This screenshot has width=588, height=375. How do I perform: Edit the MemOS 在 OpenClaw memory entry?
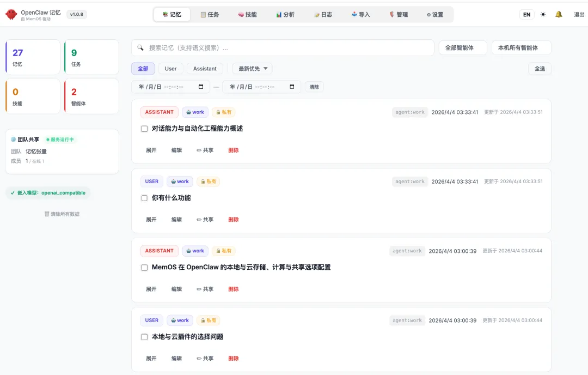click(176, 289)
